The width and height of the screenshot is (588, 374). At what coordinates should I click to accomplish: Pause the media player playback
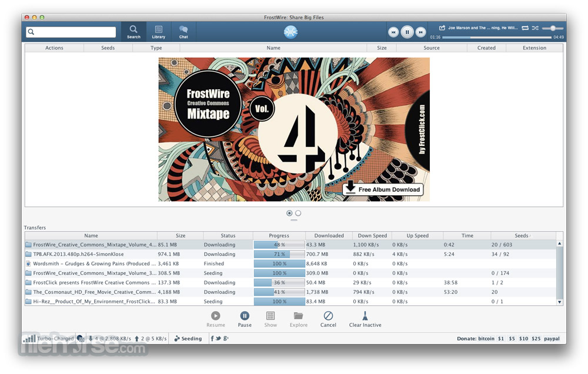tap(407, 32)
